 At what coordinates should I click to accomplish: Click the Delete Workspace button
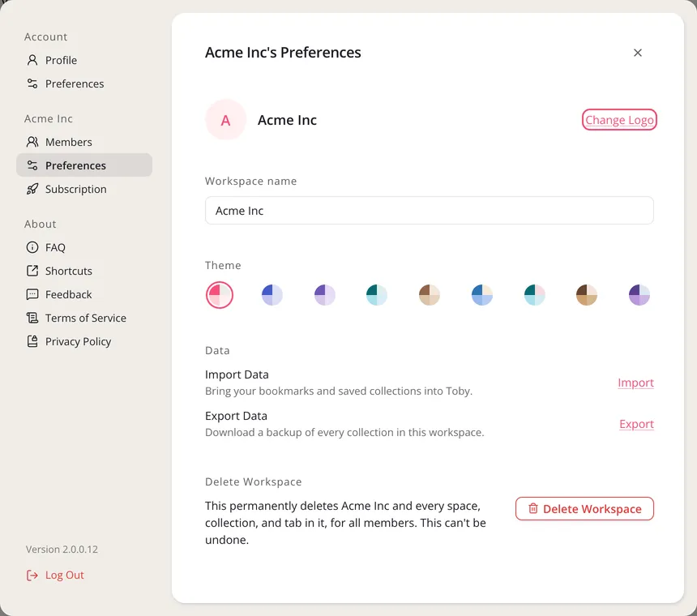584,508
